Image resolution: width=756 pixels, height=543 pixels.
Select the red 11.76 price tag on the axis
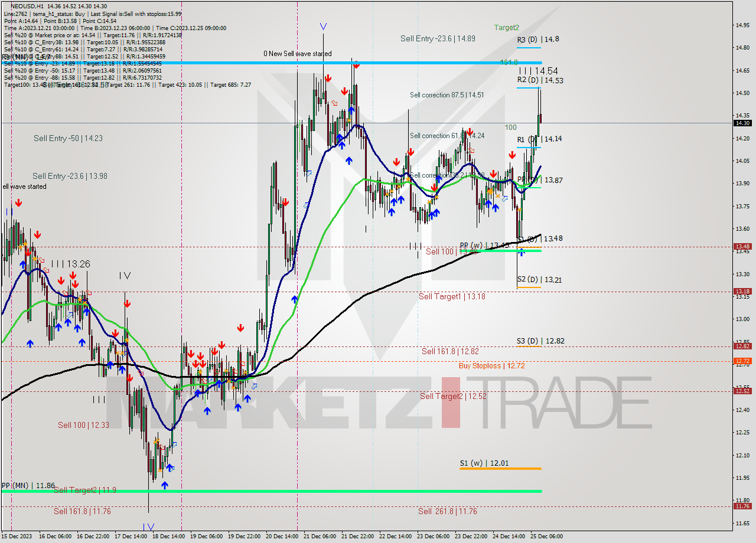click(x=742, y=506)
